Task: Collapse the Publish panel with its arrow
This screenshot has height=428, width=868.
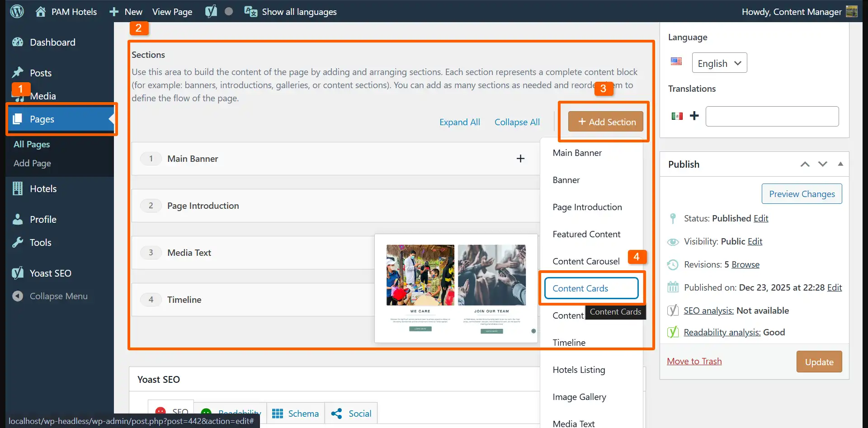Action: pyautogui.click(x=840, y=164)
